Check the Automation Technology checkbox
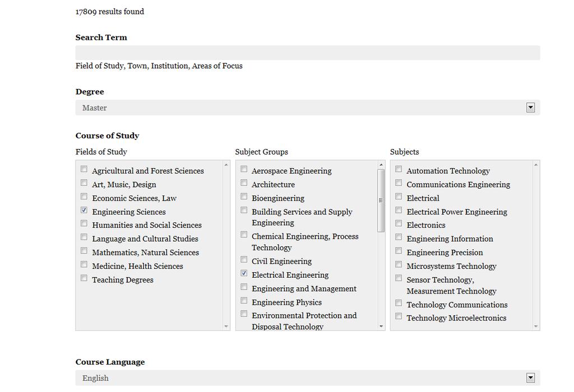 point(399,169)
